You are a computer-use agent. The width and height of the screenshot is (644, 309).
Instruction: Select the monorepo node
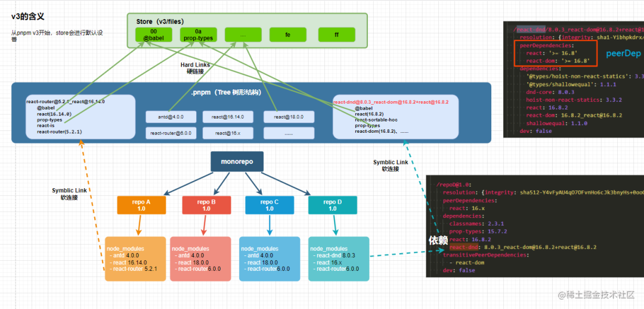(237, 161)
